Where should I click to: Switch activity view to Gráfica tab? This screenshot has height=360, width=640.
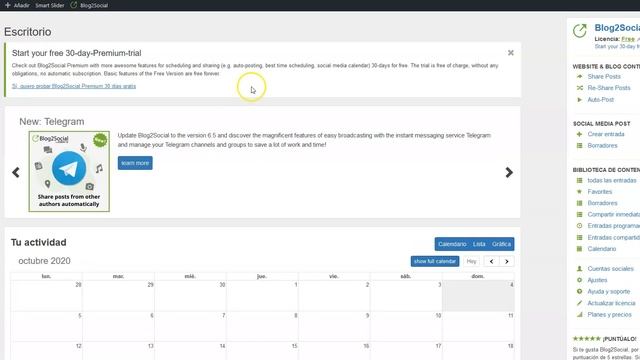501,244
